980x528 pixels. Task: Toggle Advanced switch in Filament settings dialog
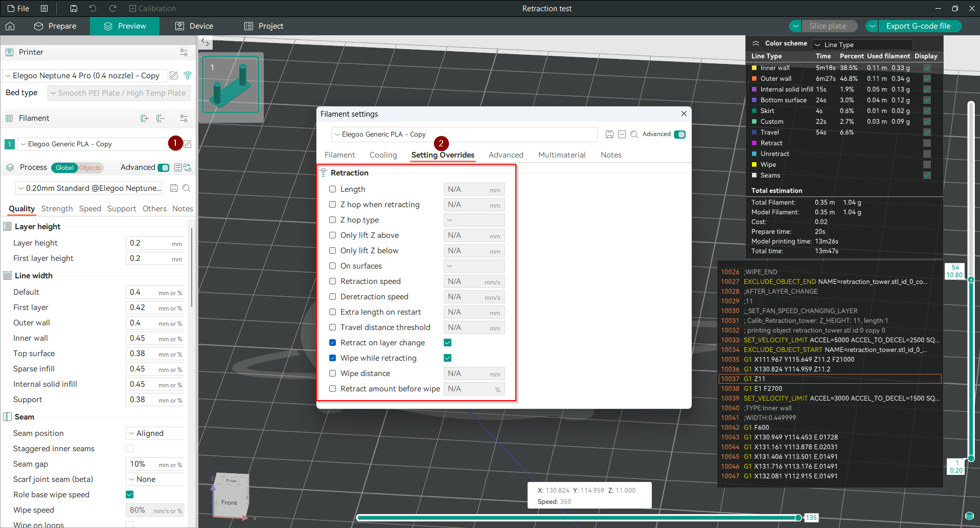(679, 134)
